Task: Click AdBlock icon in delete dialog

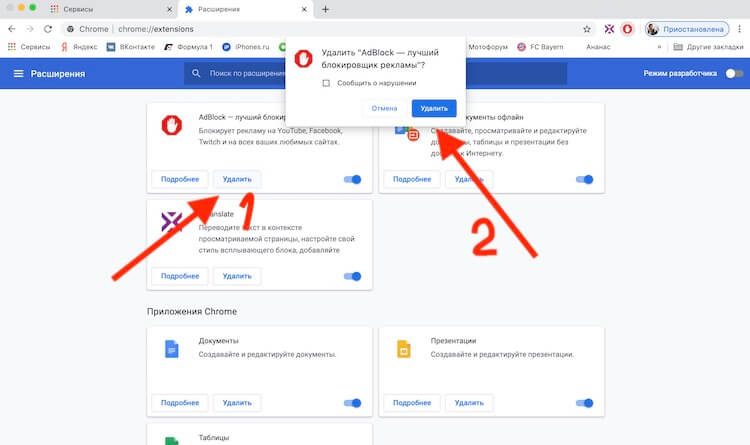Action: point(303,58)
